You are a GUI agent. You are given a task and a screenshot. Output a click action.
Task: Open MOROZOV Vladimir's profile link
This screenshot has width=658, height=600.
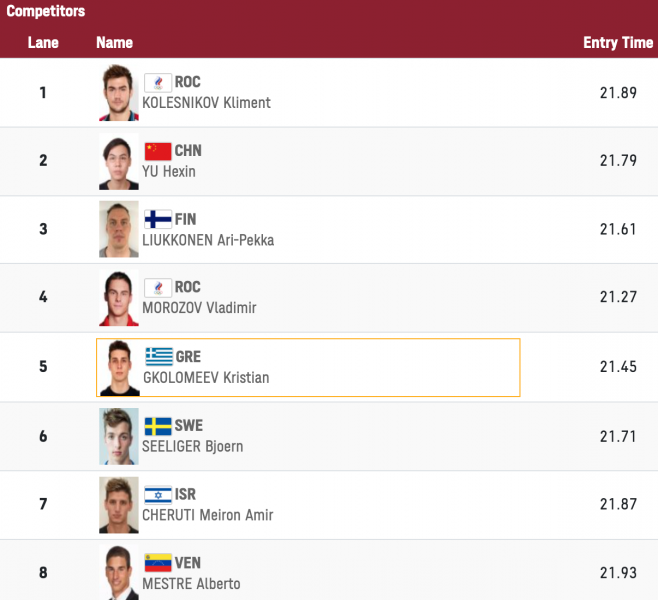coord(199,308)
